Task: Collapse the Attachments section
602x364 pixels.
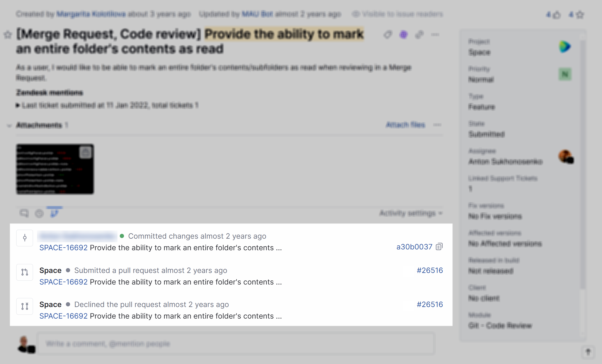Action: tap(9, 125)
